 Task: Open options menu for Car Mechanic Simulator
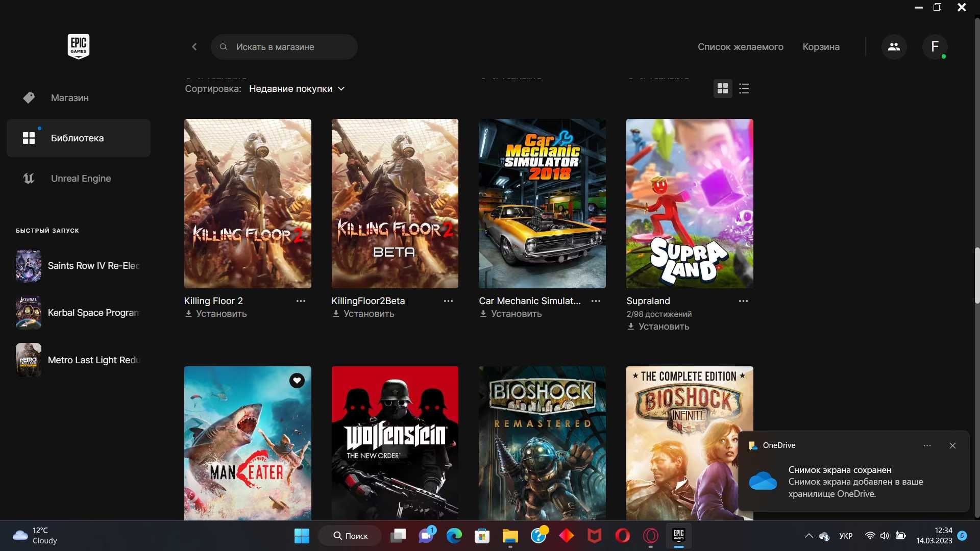pos(596,301)
